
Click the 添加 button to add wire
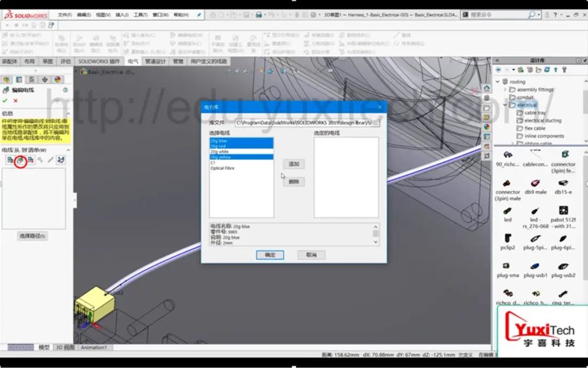tap(293, 164)
